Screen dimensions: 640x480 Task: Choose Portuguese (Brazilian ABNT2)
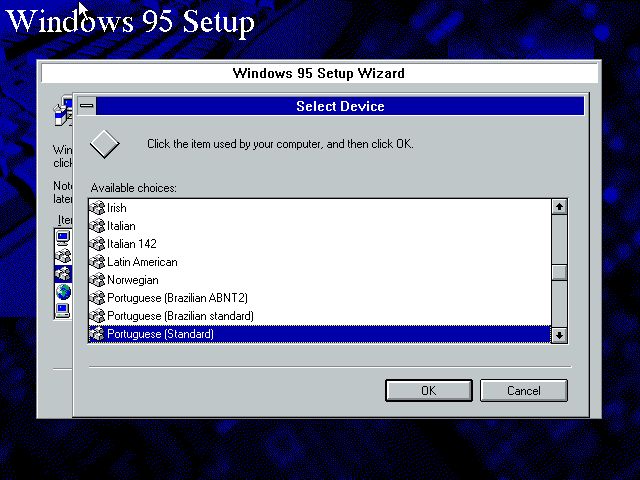tap(320, 298)
